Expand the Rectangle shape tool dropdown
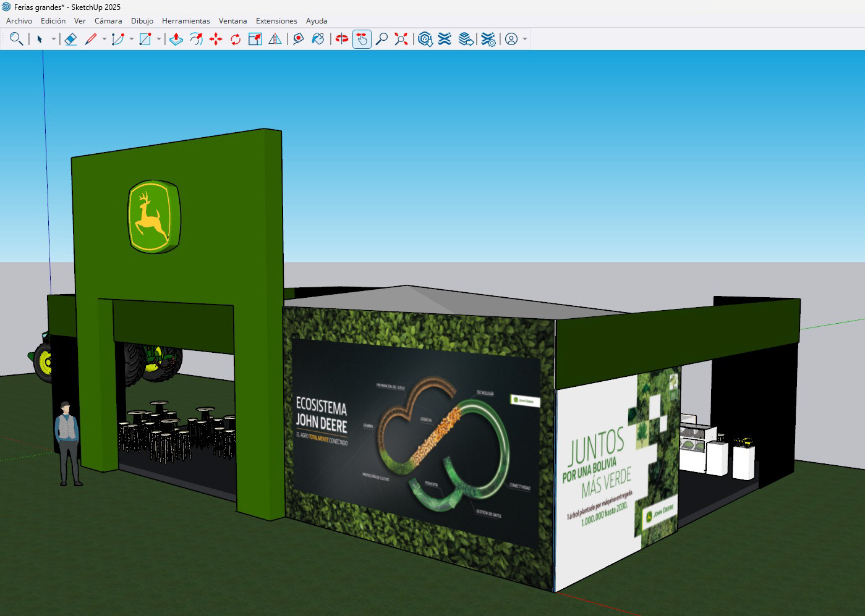865x616 pixels. [159, 40]
